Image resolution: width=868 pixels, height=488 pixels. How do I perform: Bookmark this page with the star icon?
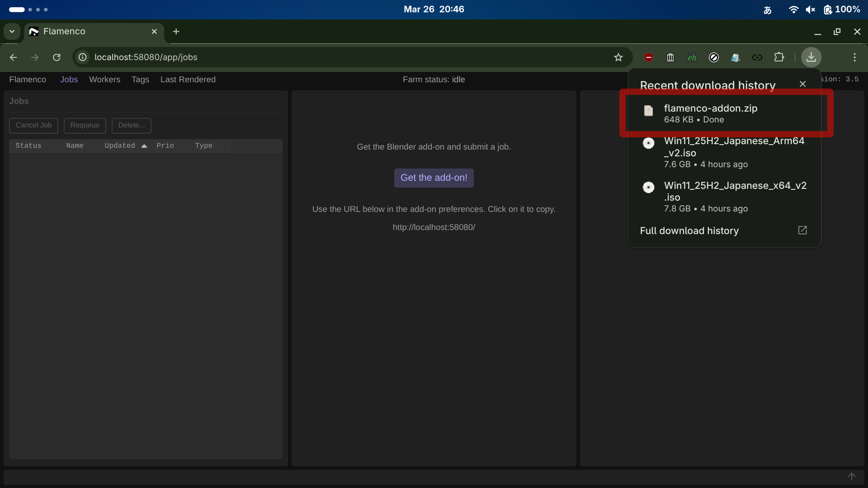pyautogui.click(x=618, y=57)
